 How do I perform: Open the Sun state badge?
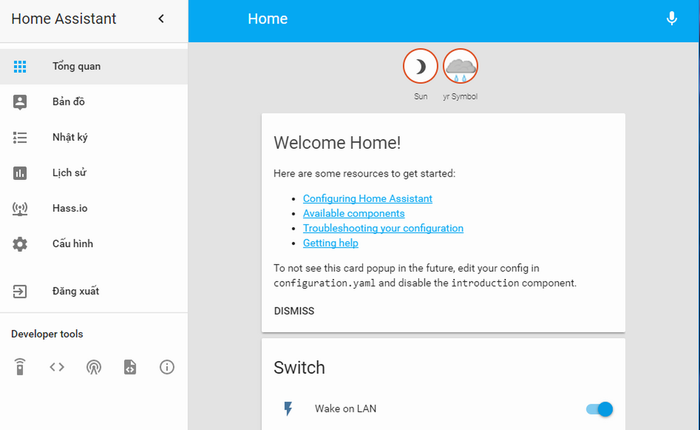pyautogui.click(x=420, y=67)
